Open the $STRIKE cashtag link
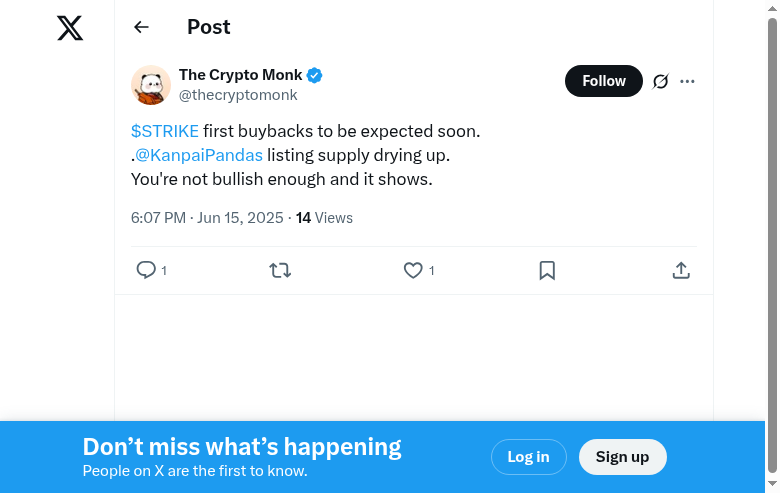 165,131
